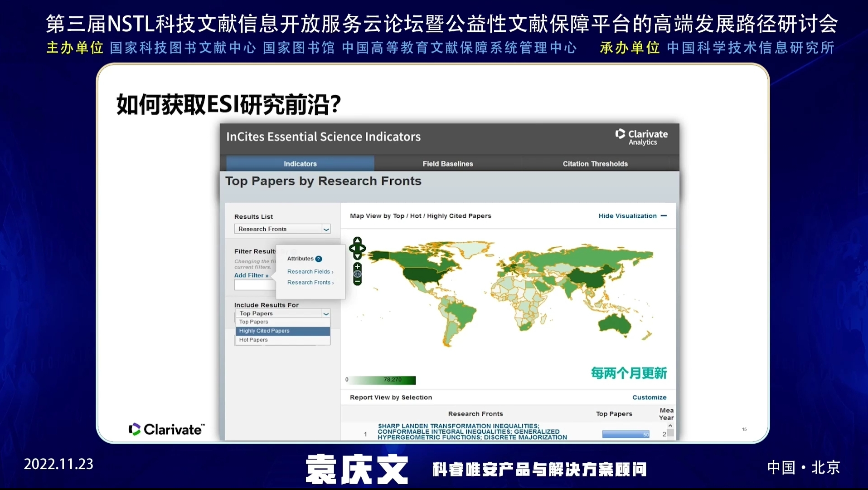Switch to the Indicators tab
This screenshot has height=490, width=868.
tap(300, 164)
